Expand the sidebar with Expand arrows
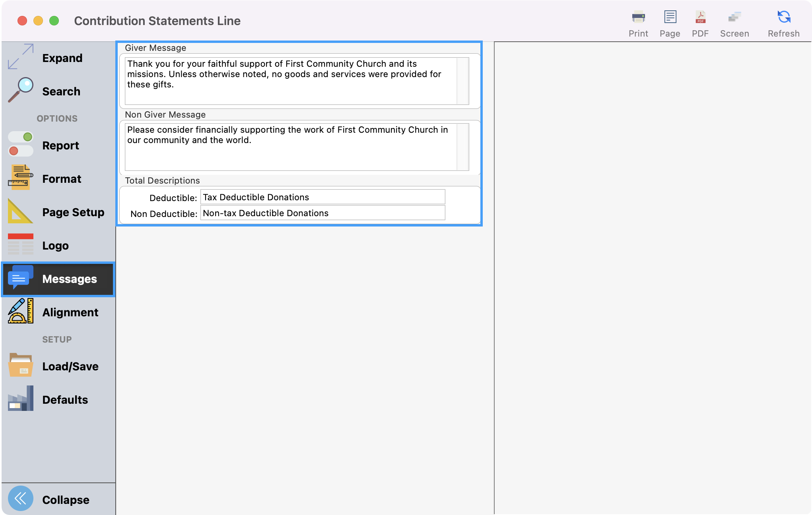812x515 pixels. 21,57
